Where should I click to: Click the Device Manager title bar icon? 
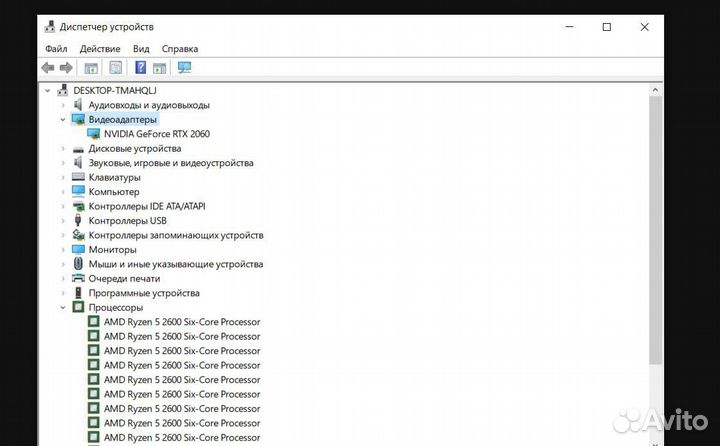coord(50,27)
